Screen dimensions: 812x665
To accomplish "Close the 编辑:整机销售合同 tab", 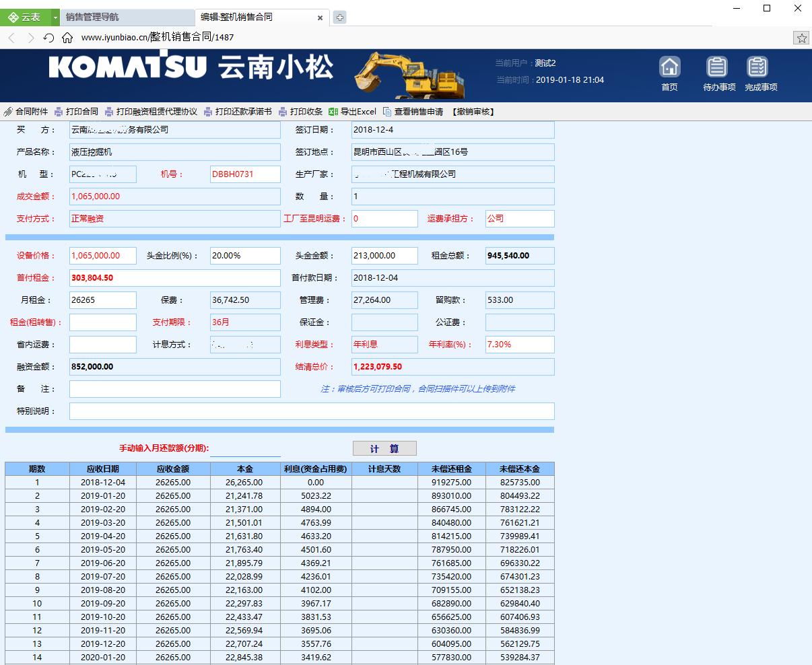I will (x=320, y=18).
